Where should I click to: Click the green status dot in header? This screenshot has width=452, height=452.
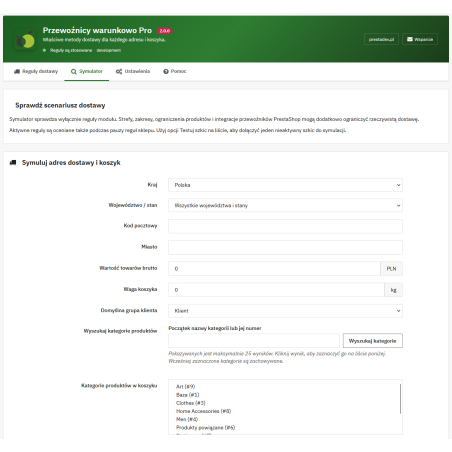tap(44, 50)
